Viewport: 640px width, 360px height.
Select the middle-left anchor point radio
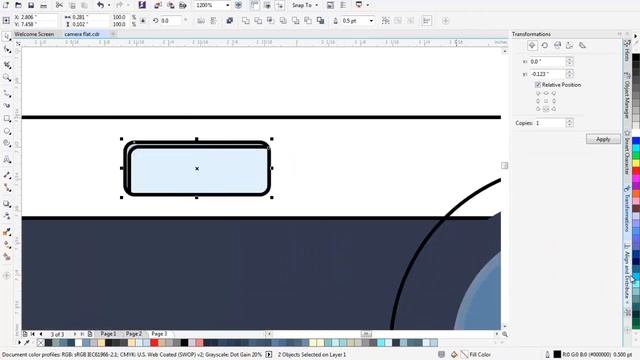(538, 101)
